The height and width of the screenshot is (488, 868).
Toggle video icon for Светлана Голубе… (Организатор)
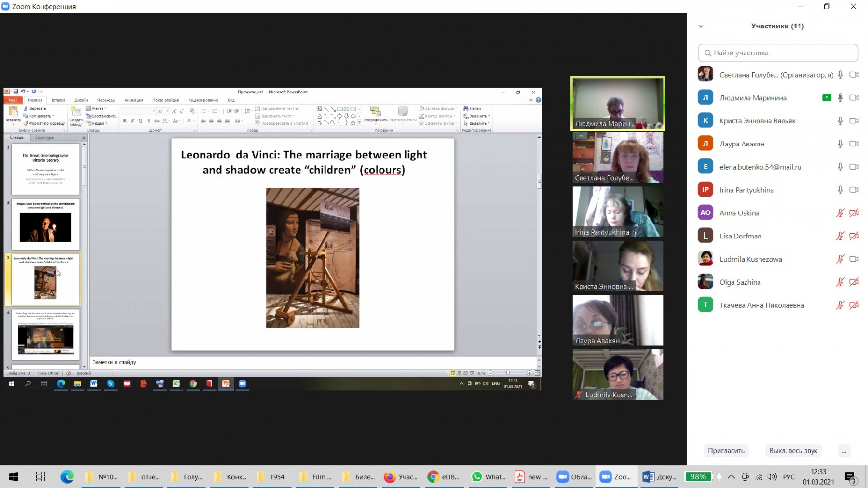[854, 75]
